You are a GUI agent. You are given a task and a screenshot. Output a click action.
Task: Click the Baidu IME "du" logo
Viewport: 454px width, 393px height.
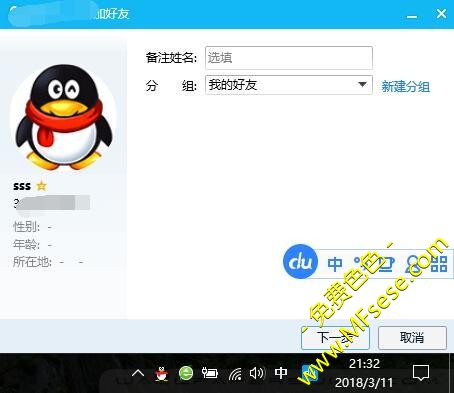300,261
